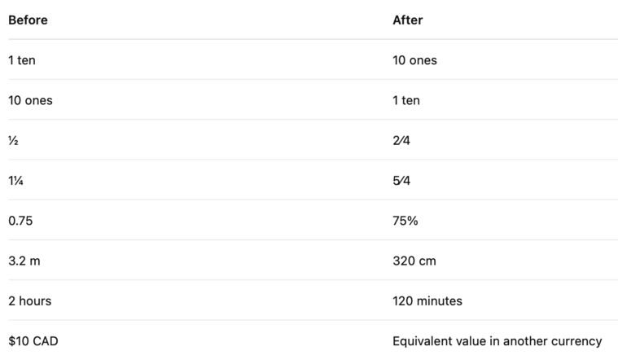Click the 'Before' column header
Image resolution: width=618 pixels, height=364 pixels.
(28, 20)
